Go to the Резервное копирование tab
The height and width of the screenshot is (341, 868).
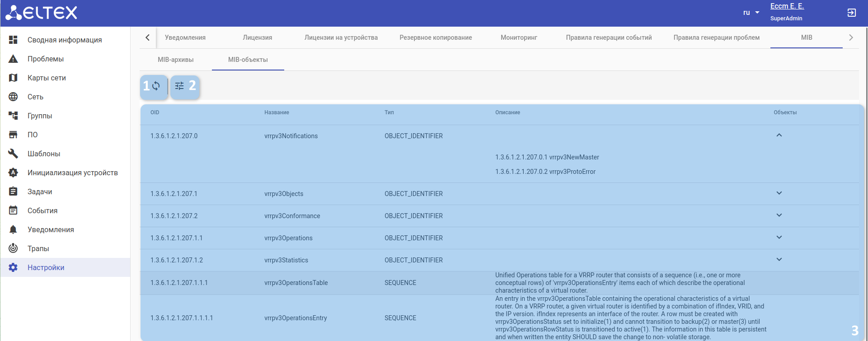(436, 37)
